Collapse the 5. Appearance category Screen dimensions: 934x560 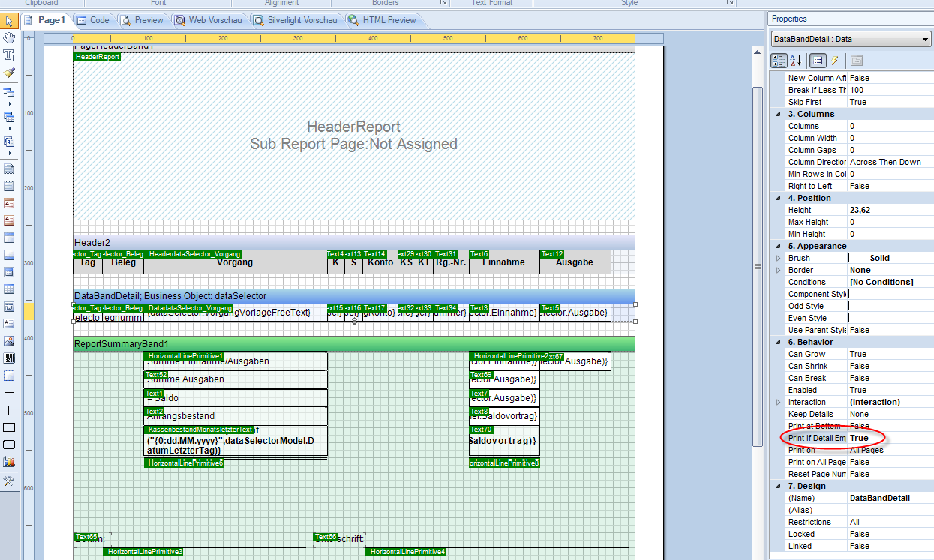point(778,246)
